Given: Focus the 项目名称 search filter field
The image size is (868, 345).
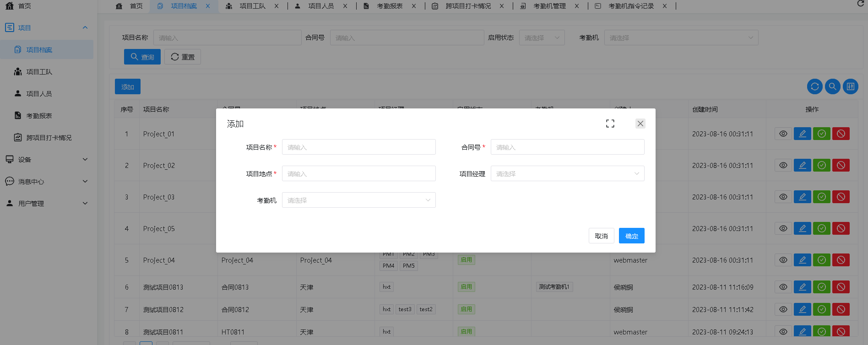Looking at the screenshot, I should [228, 38].
